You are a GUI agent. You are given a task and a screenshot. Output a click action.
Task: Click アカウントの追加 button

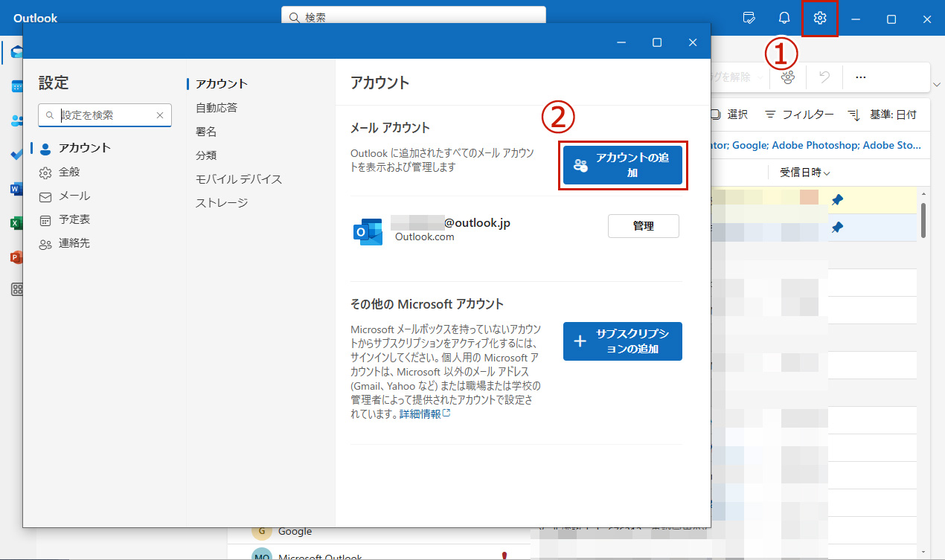[623, 165]
